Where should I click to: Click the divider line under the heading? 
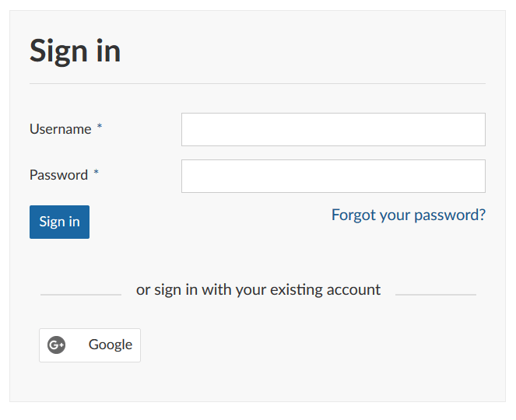tap(257, 83)
